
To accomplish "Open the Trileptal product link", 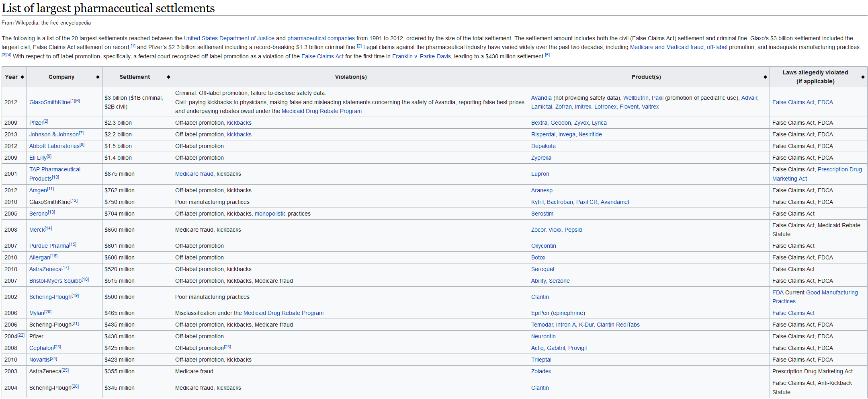I will 541,360.
